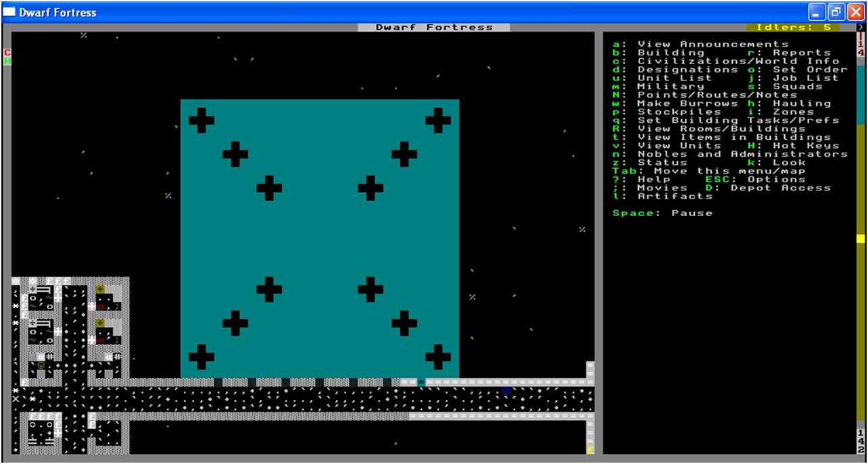Open the Job List
868x464 pixels.
(793, 78)
